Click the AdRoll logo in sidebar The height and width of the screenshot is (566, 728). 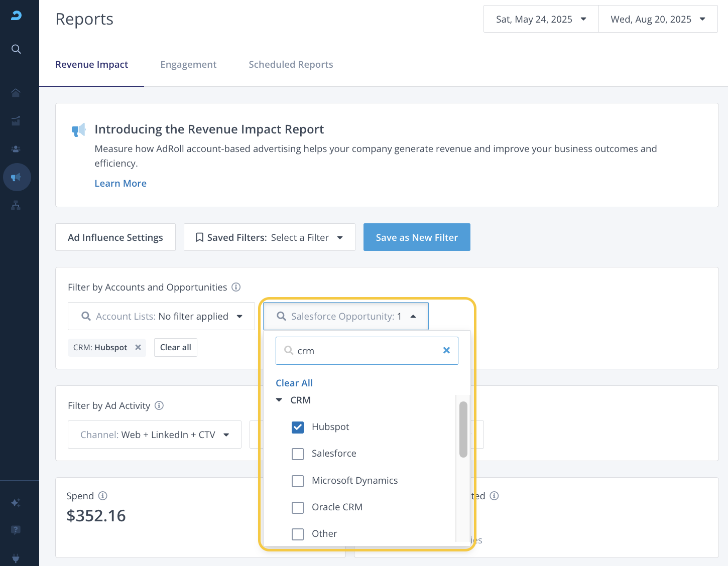(x=16, y=16)
